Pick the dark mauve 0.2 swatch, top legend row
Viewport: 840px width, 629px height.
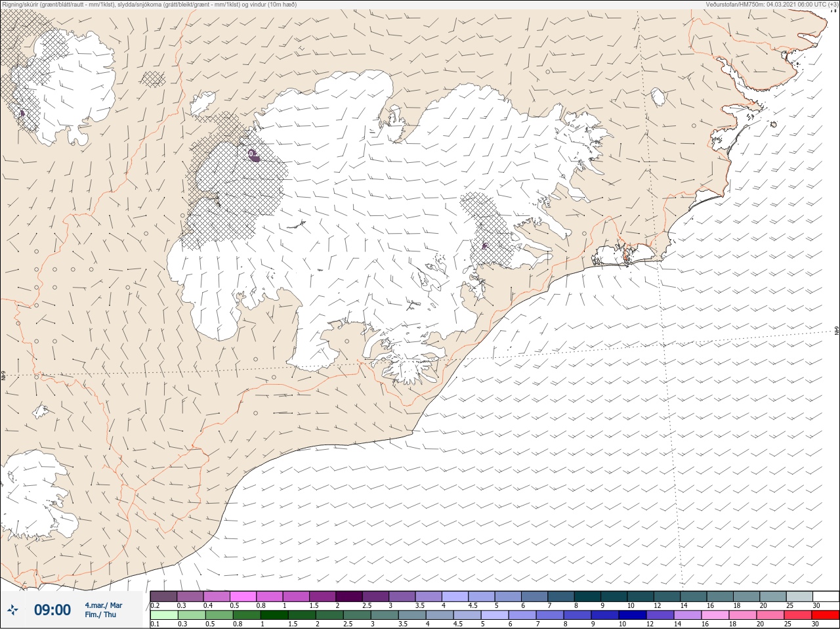[x=163, y=596]
